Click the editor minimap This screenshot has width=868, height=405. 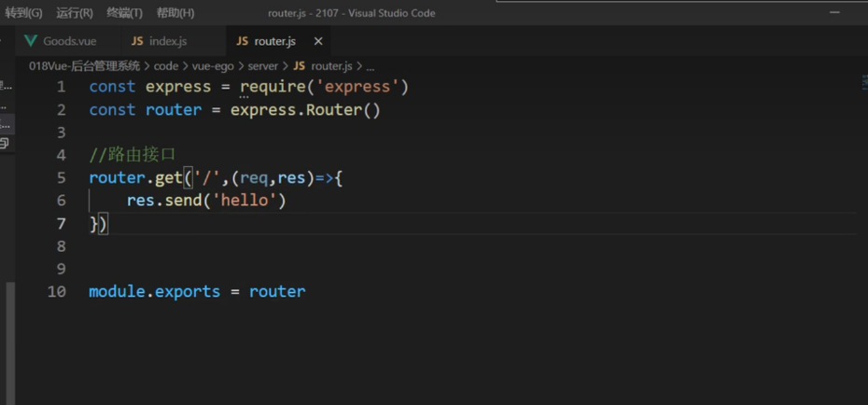pyautogui.click(x=863, y=83)
